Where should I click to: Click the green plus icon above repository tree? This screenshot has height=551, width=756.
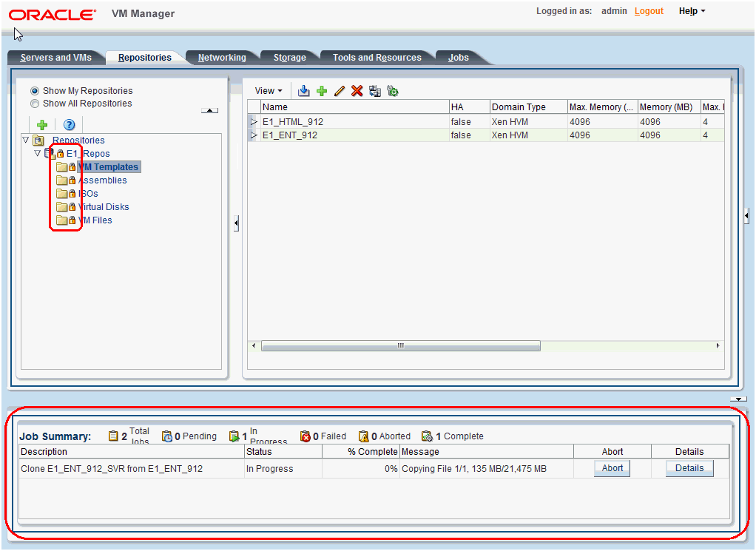coord(42,125)
